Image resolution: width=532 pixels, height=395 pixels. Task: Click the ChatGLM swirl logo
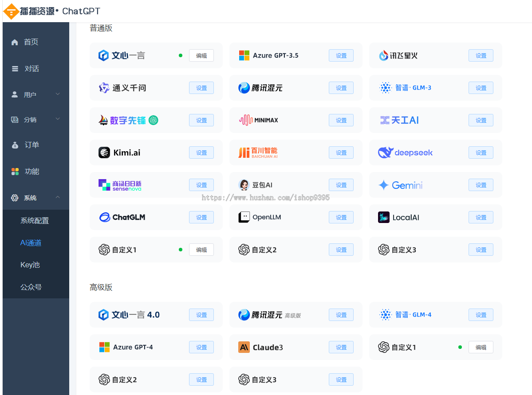coord(105,217)
